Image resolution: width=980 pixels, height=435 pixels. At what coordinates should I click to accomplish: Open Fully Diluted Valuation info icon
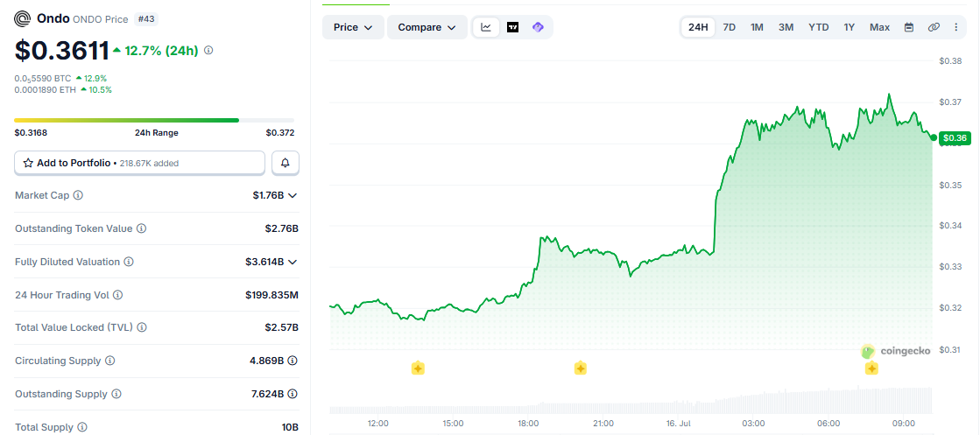[129, 262]
